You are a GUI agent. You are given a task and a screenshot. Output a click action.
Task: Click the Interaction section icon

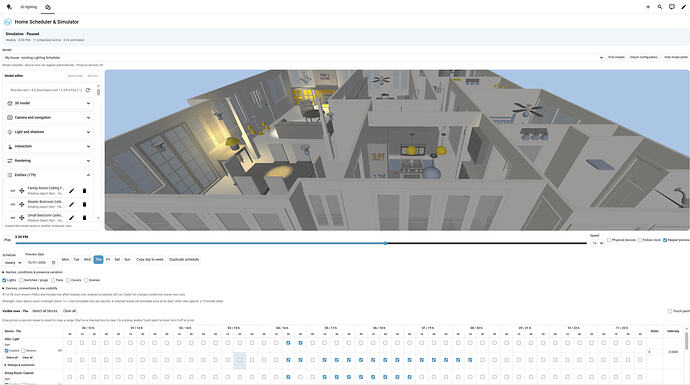[10, 146]
